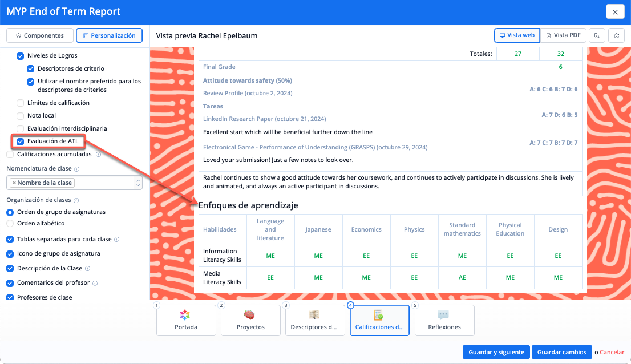The image size is (631, 364).
Task: Click the Cancelar link
Action: point(612,353)
